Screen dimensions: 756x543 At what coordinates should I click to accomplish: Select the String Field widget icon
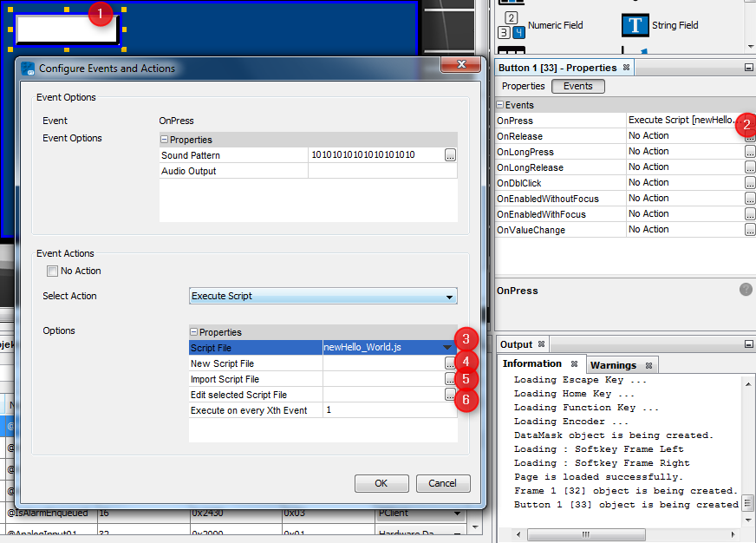(635, 25)
